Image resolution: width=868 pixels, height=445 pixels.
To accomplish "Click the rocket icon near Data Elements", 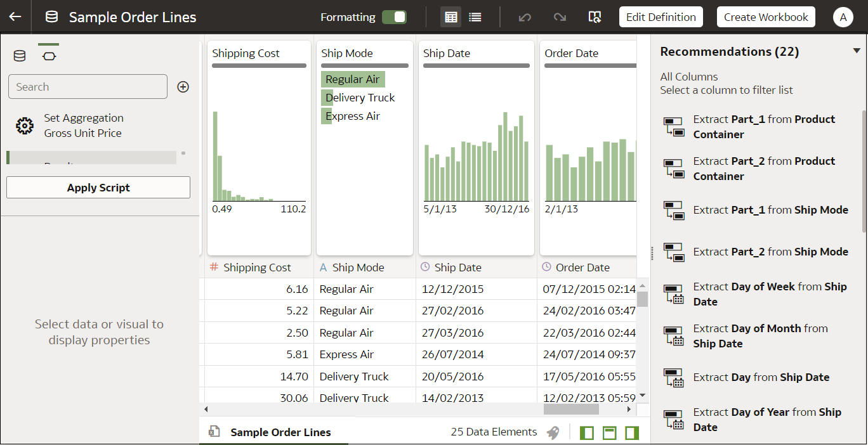I will coord(553,432).
